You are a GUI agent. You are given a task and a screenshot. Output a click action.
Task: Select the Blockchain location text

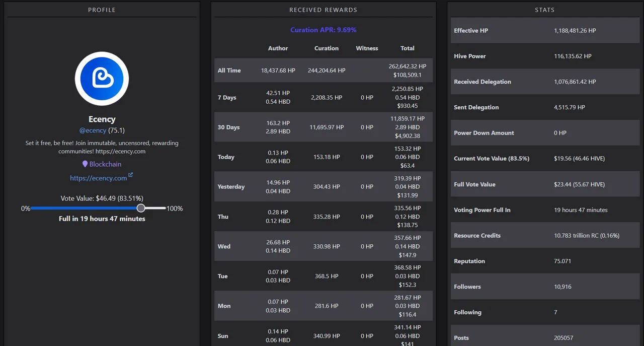click(x=105, y=164)
